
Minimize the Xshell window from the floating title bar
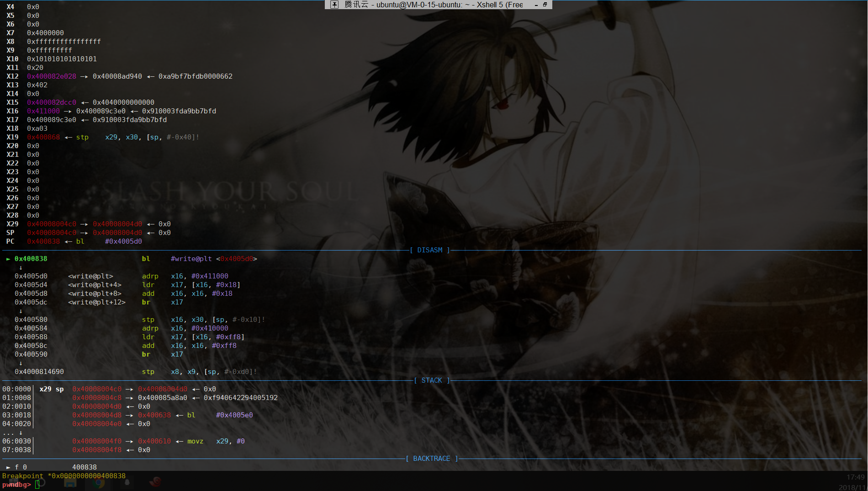[536, 5]
